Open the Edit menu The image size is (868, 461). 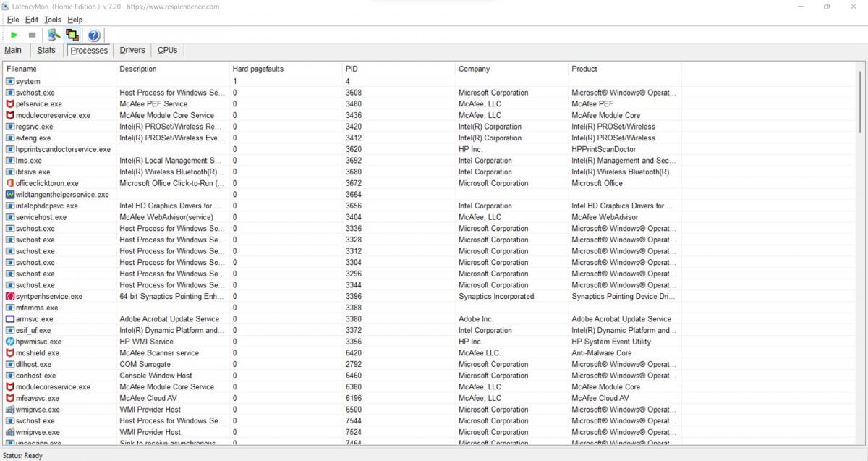[32, 20]
